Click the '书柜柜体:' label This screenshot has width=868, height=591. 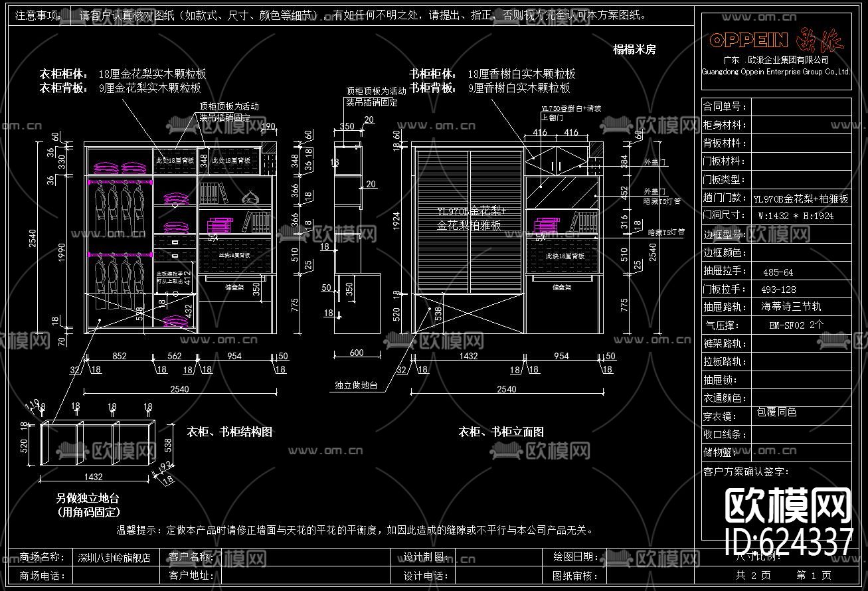click(432, 74)
